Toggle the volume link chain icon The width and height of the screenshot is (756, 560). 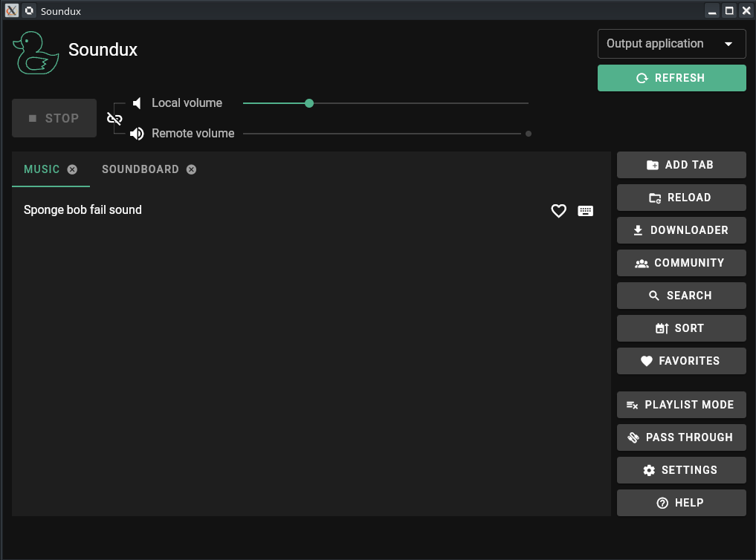point(114,118)
